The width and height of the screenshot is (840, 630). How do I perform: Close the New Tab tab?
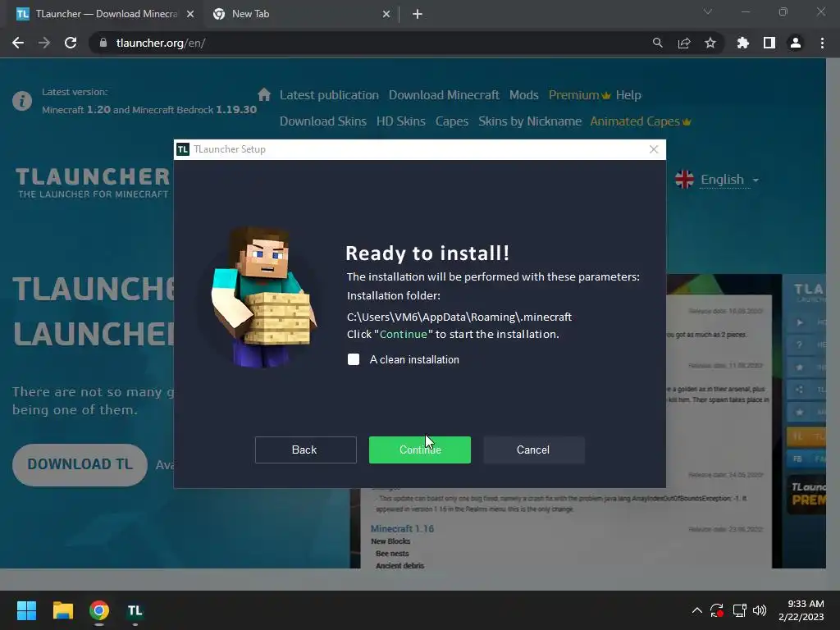pyautogui.click(x=386, y=14)
